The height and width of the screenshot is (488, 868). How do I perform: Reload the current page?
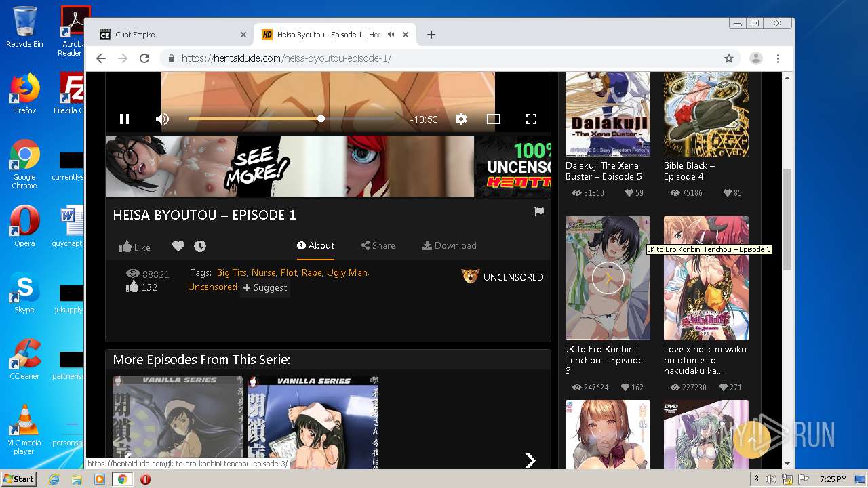(x=144, y=58)
